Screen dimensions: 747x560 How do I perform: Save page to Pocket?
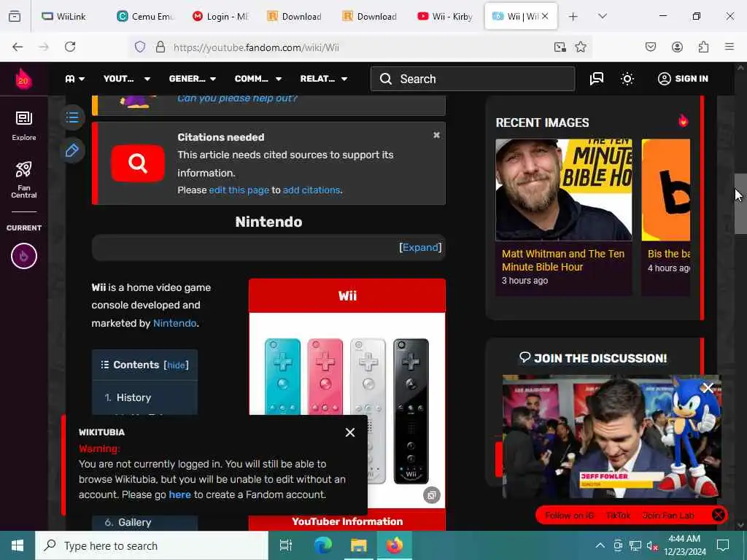pyautogui.click(x=650, y=47)
